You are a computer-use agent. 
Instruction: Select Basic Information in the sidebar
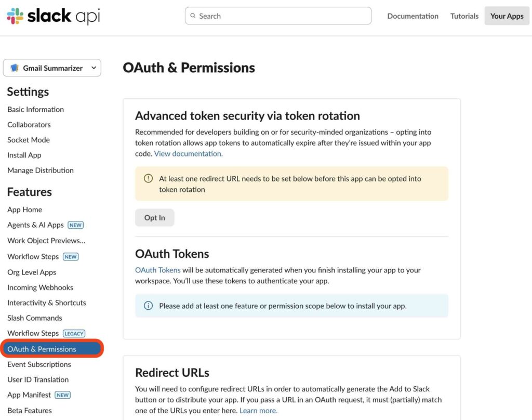(x=35, y=109)
